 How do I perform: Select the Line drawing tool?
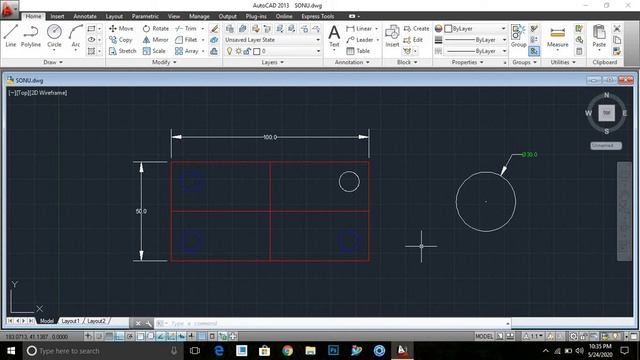pos(11,36)
